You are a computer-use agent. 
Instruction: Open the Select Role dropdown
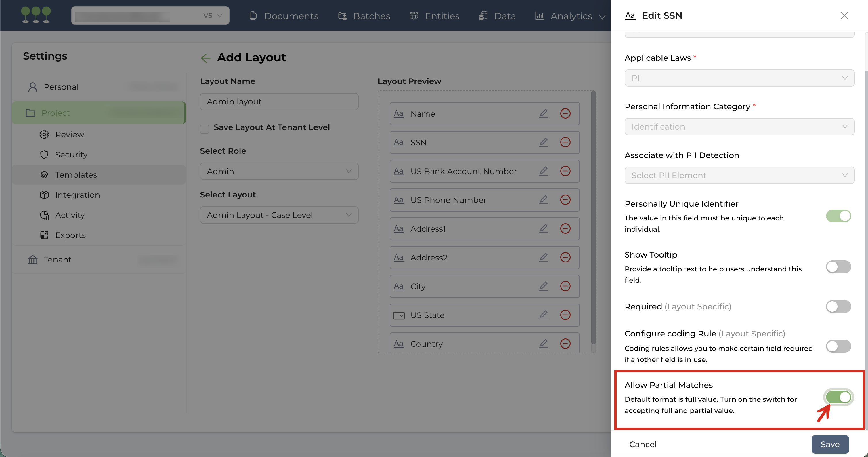pos(279,171)
